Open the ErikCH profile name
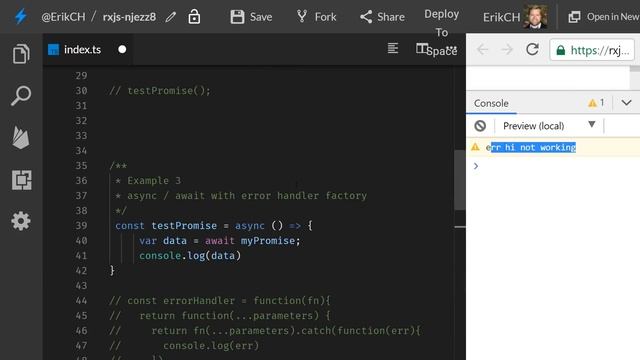 point(501,17)
